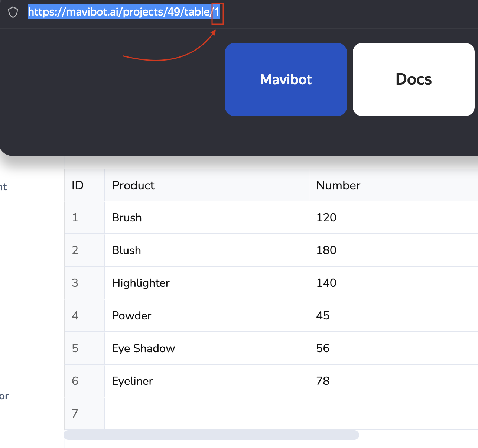The image size is (478, 448).
Task: Select the Number column header
Action: 338,185
